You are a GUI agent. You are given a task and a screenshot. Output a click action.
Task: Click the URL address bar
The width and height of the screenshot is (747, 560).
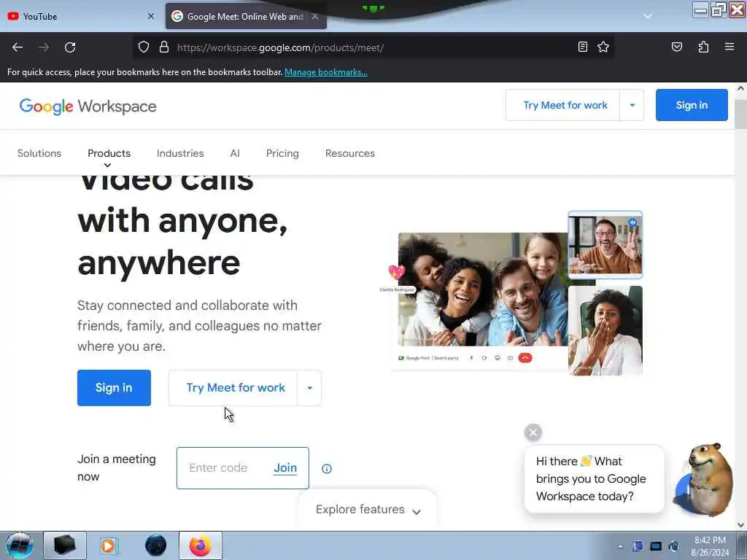pos(373,47)
